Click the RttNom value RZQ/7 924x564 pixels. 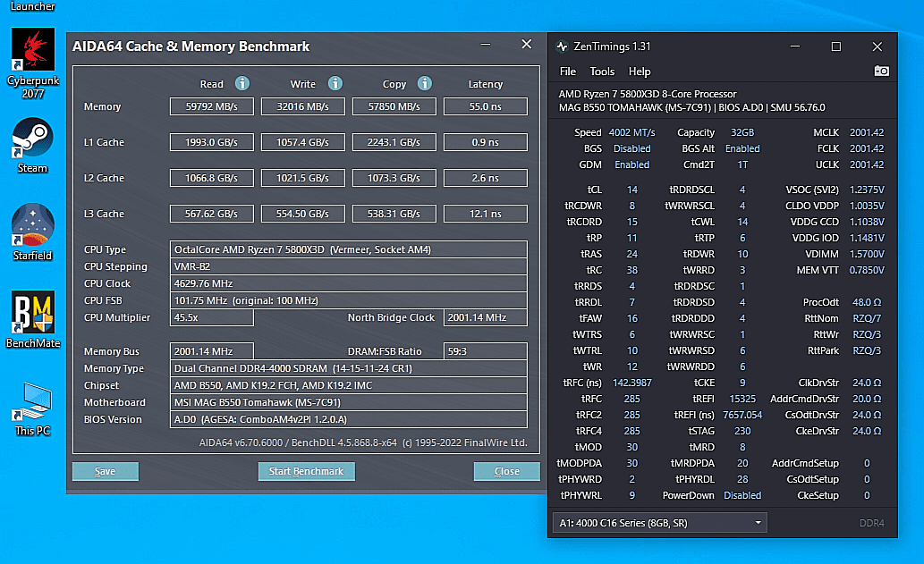(x=866, y=318)
